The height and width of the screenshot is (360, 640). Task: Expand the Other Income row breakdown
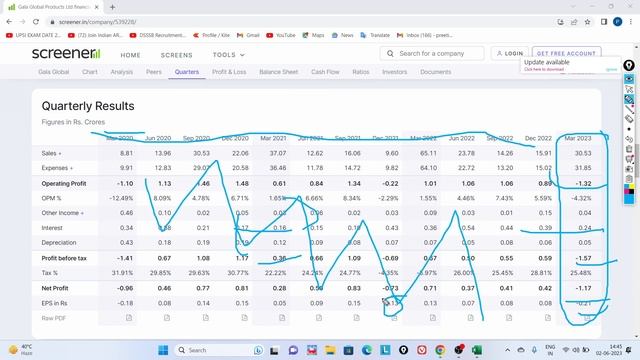(x=62, y=213)
